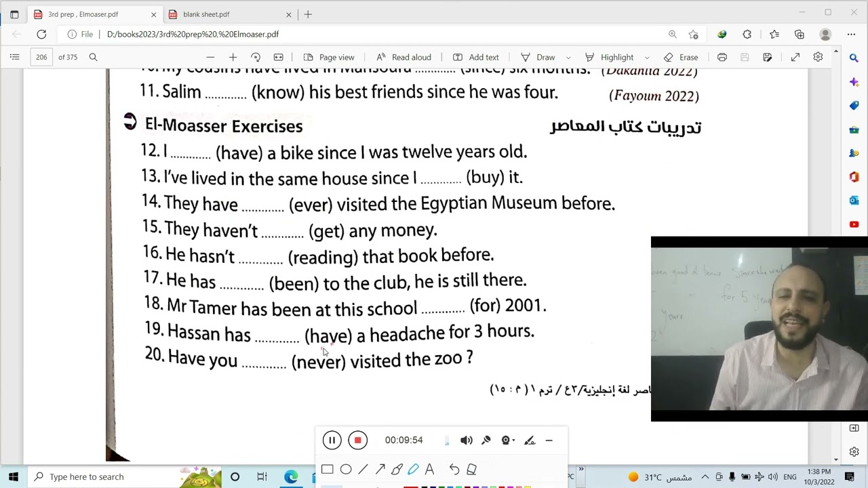This screenshot has height=488, width=868.
Task: Zoom in on the PDF
Action: [x=233, y=58]
